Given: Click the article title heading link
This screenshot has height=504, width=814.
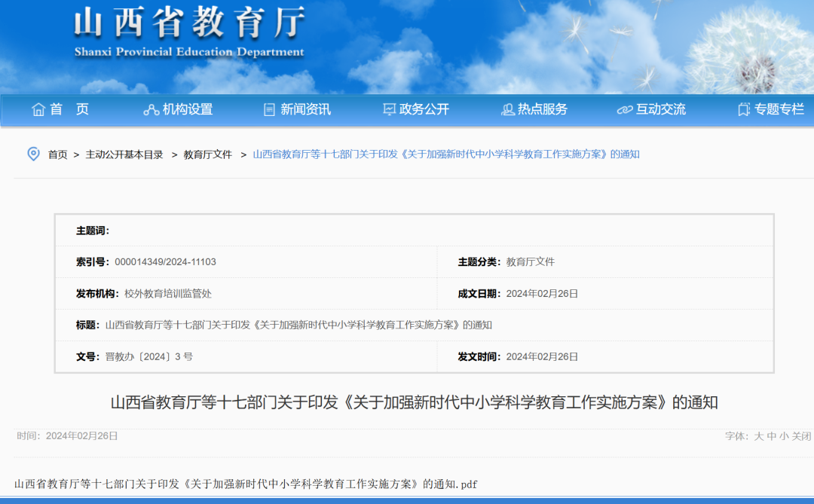Looking at the screenshot, I should (x=407, y=402).
